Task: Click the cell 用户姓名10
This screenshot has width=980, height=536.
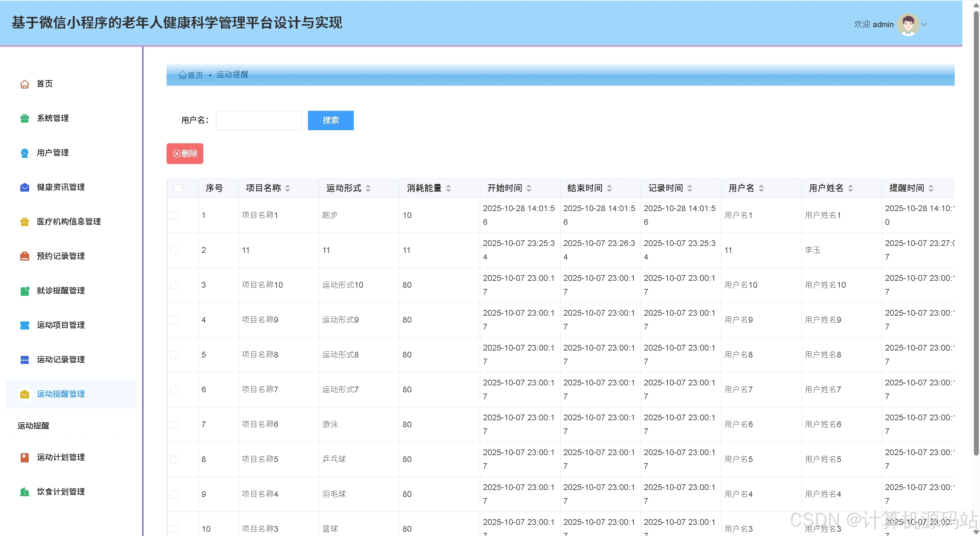Action: (x=825, y=285)
